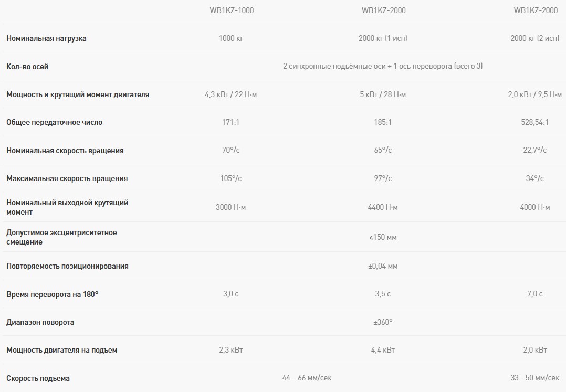Click the rotation range value '±360°'
Image resolution: width=566 pixels, height=392 pixels.
pos(383,322)
